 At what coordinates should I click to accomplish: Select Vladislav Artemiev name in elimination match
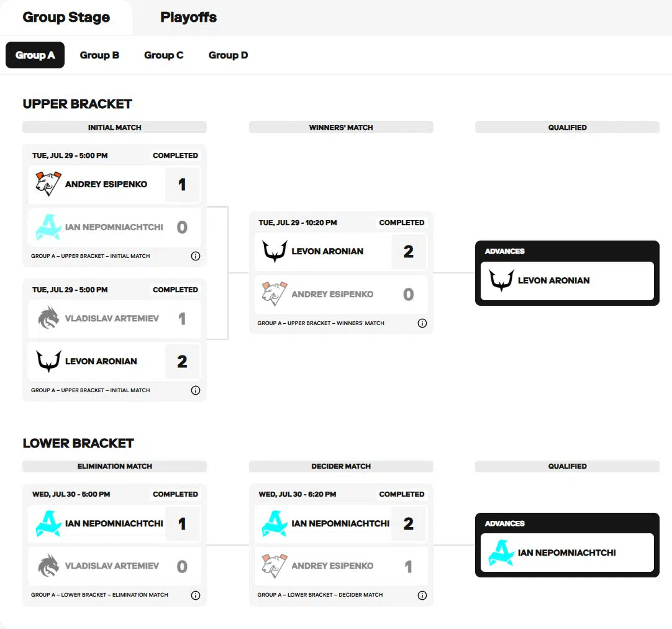(112, 566)
